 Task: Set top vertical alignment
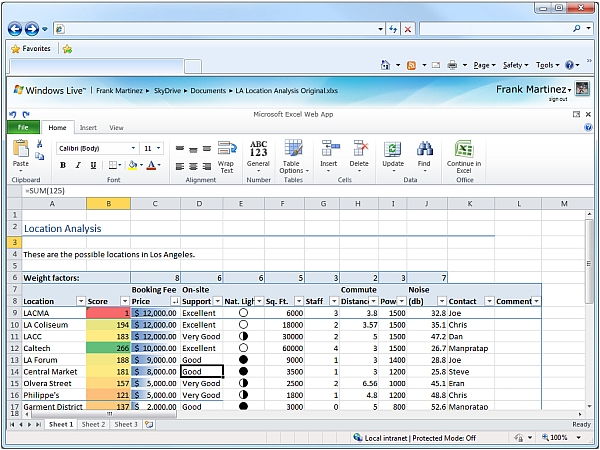pos(180,148)
